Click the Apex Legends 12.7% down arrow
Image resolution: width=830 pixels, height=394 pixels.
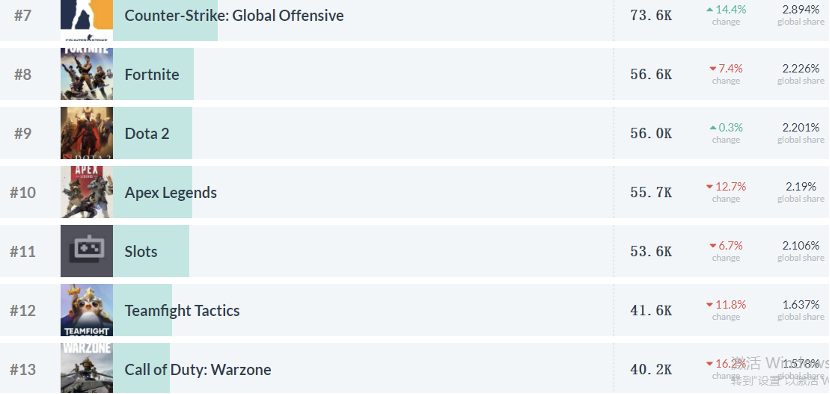coord(709,187)
